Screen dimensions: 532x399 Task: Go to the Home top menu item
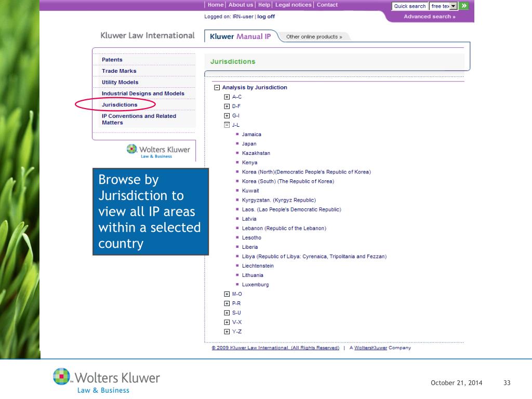216,5
